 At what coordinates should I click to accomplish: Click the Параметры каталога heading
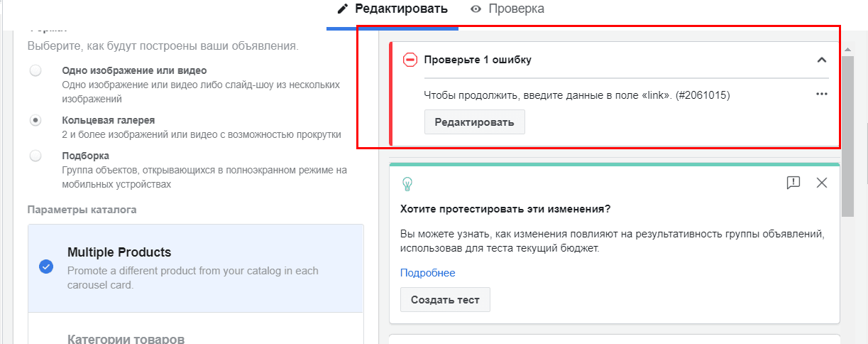(82, 210)
